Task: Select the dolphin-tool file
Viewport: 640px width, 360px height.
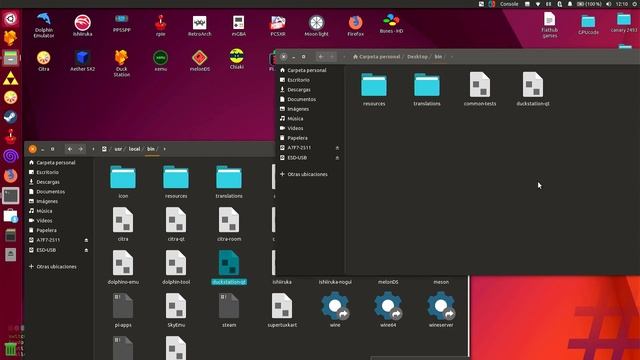Action: coord(176,268)
